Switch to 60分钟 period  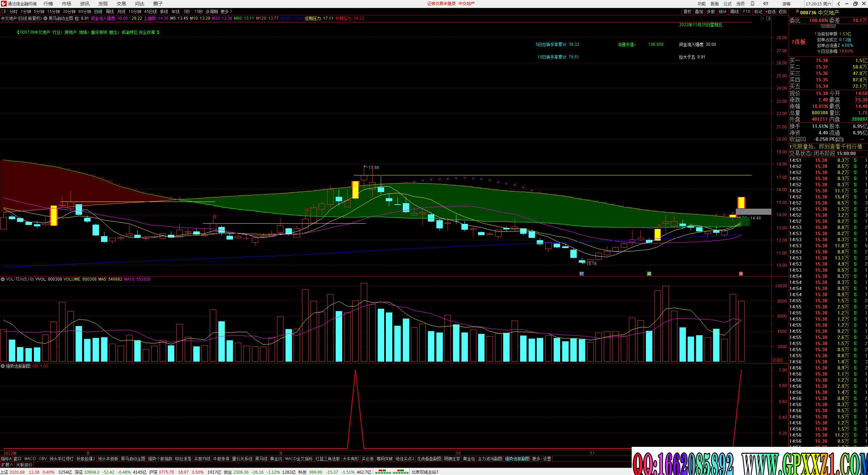(85, 12)
